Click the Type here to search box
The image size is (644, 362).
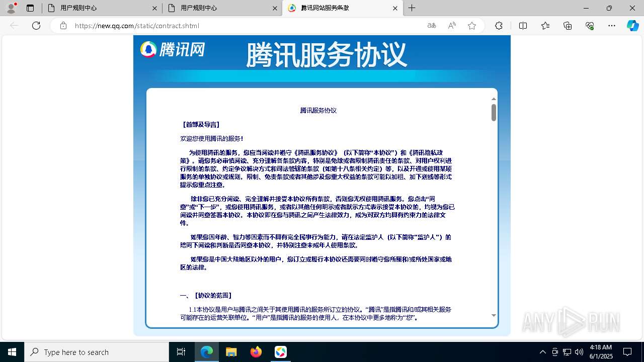[97, 352]
